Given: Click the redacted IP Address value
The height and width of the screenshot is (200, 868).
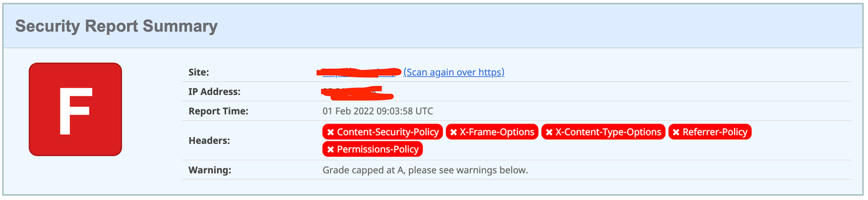Looking at the screenshot, I should pyautogui.click(x=358, y=93).
